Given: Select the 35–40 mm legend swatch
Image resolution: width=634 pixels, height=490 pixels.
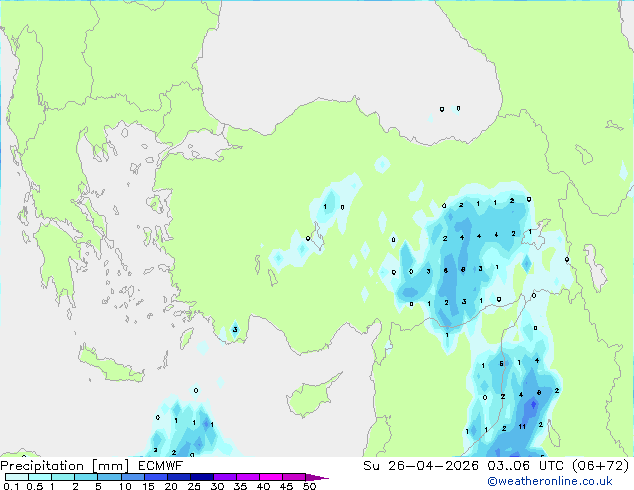Looking at the screenshot, I should [x=248, y=477].
